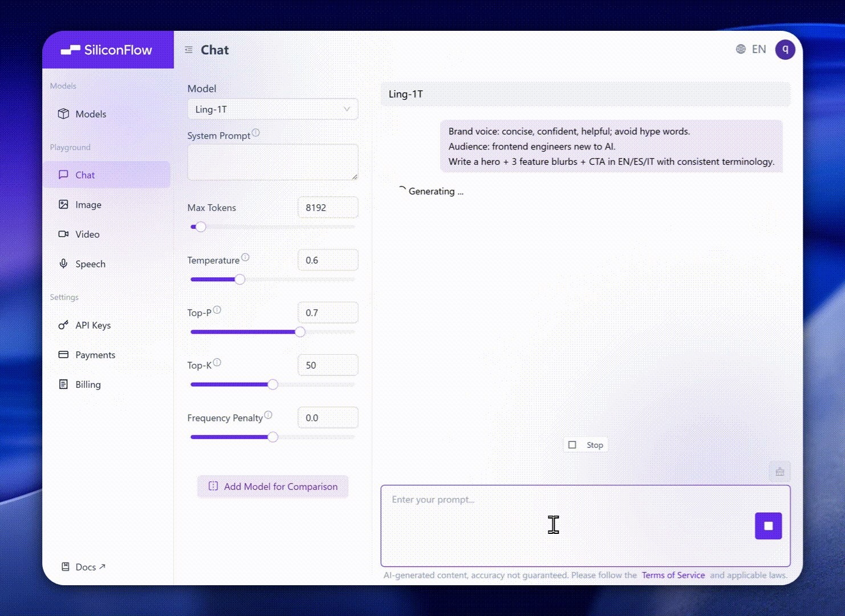Image resolution: width=845 pixels, height=616 pixels.
Task: Open the Image playground
Action: click(107, 205)
